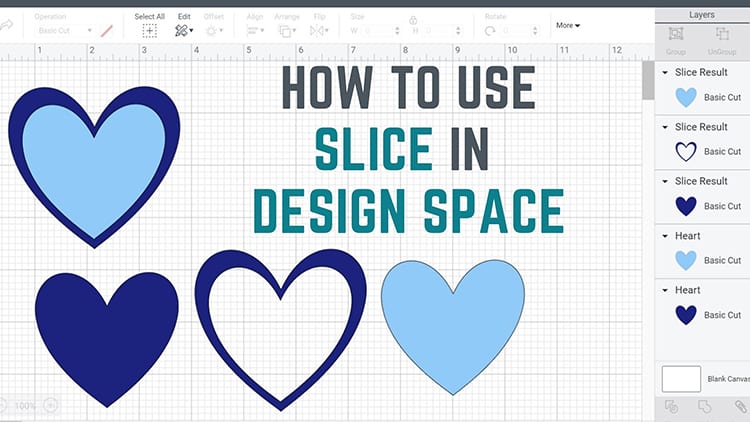The image size is (750, 422).
Task: Click the Offset tool icon
Action: tap(213, 31)
